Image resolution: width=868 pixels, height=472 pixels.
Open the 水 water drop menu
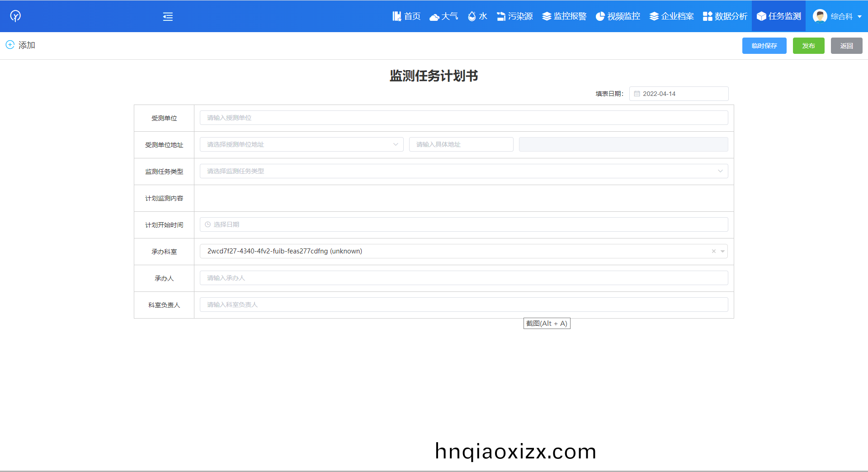477,16
